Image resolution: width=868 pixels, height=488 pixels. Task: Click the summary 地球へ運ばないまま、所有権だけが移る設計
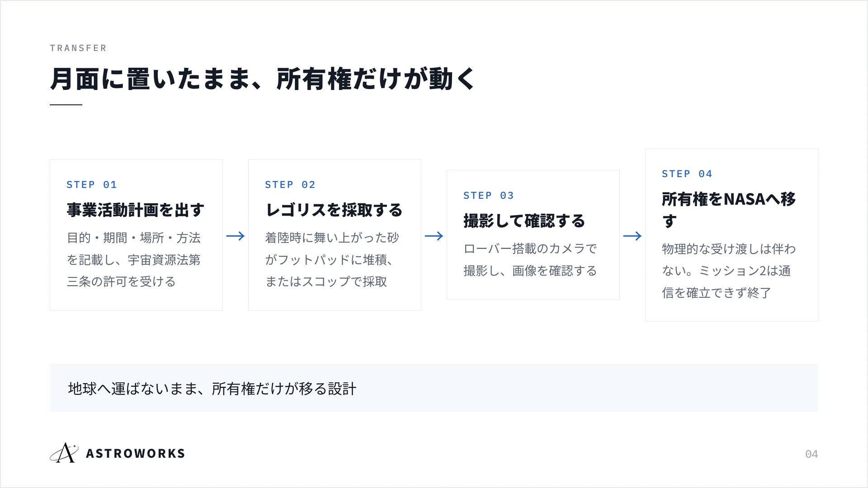tap(212, 389)
